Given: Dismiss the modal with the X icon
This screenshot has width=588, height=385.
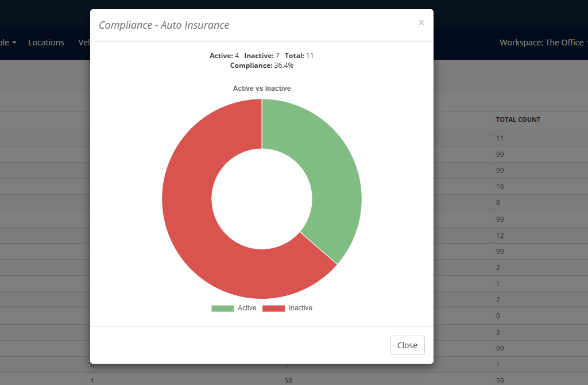Looking at the screenshot, I should point(421,23).
